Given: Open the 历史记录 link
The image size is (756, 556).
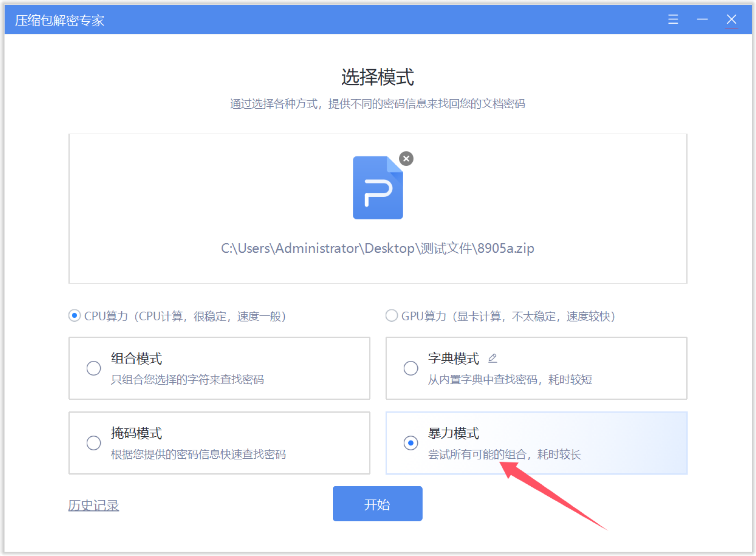Looking at the screenshot, I should tap(93, 505).
